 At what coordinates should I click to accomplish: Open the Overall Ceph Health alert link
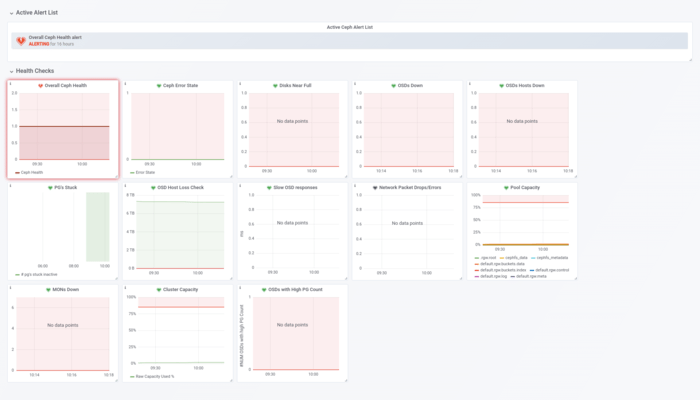(x=54, y=37)
